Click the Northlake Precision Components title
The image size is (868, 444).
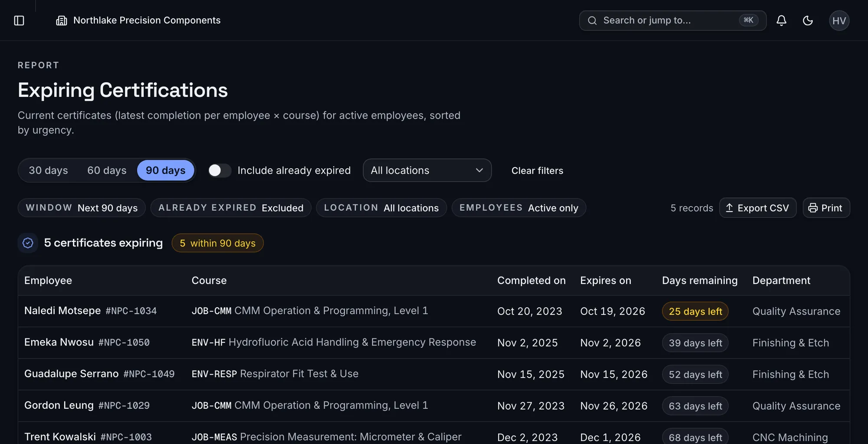(147, 20)
